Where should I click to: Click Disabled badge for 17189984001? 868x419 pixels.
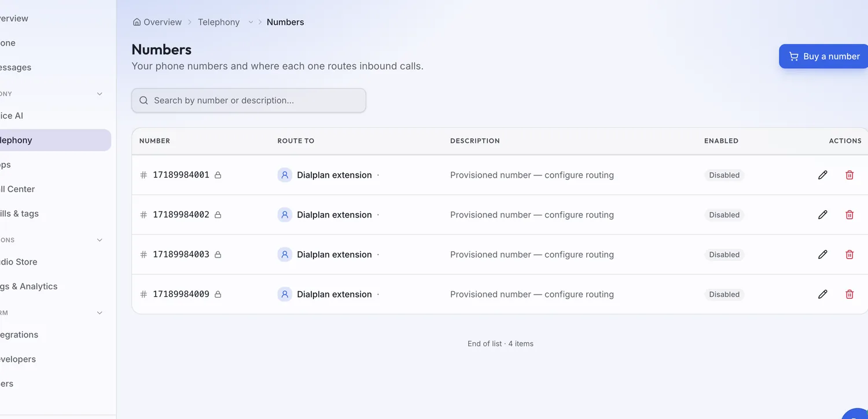[x=724, y=175]
